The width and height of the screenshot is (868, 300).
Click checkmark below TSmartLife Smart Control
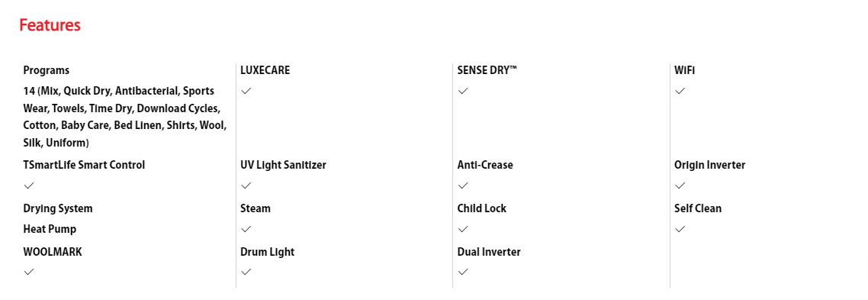click(29, 185)
